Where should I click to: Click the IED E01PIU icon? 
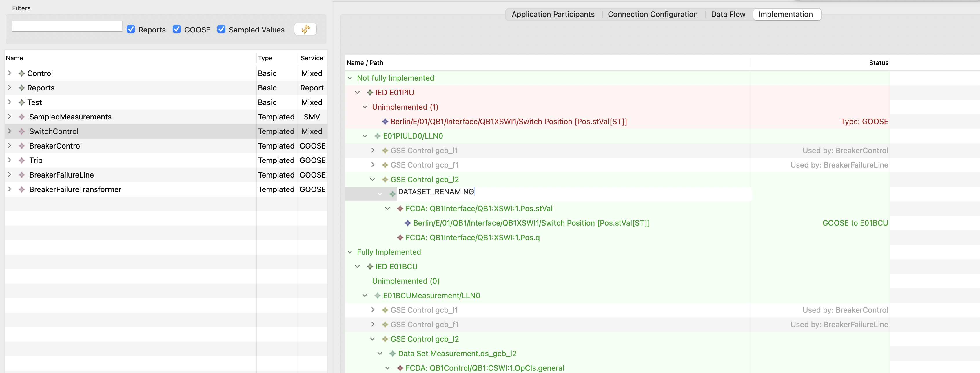click(370, 93)
